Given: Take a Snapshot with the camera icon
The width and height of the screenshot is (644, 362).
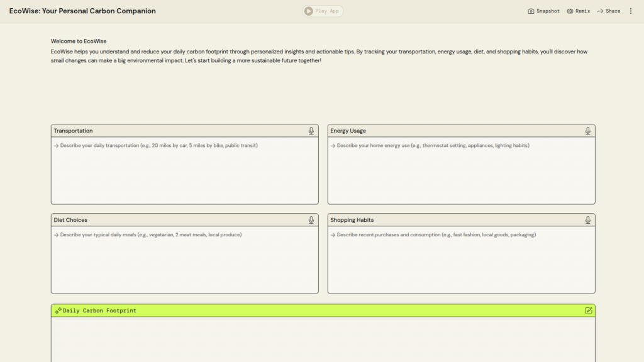Looking at the screenshot, I should (543, 11).
